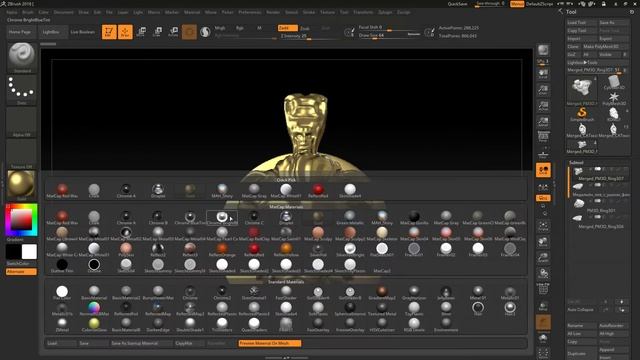Select the Cylinder3D tool thumbnail

pos(613,83)
